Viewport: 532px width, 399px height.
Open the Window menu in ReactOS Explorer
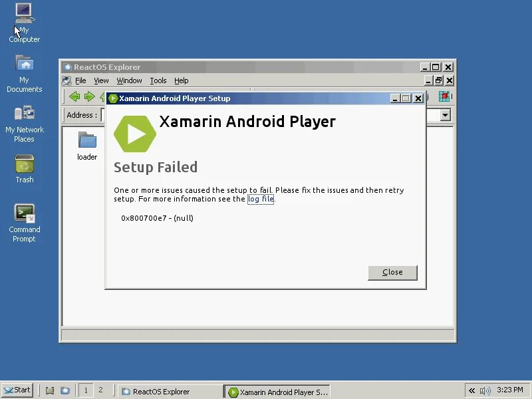point(129,80)
